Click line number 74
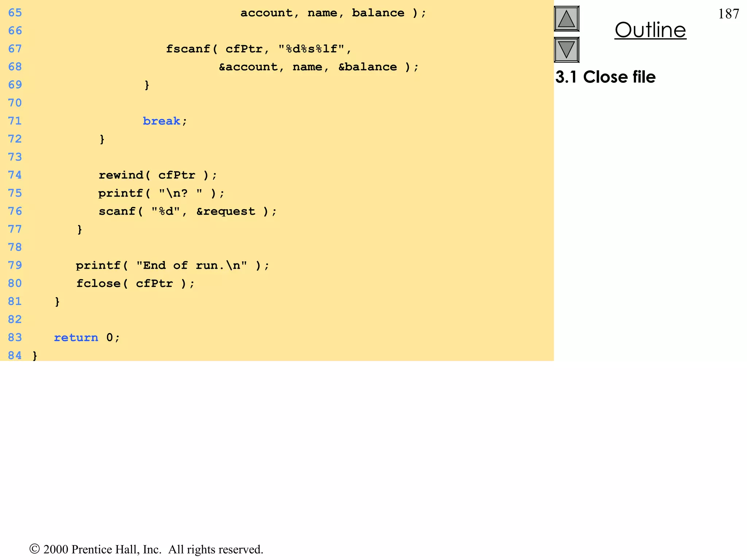747x560 pixels. (x=15, y=175)
